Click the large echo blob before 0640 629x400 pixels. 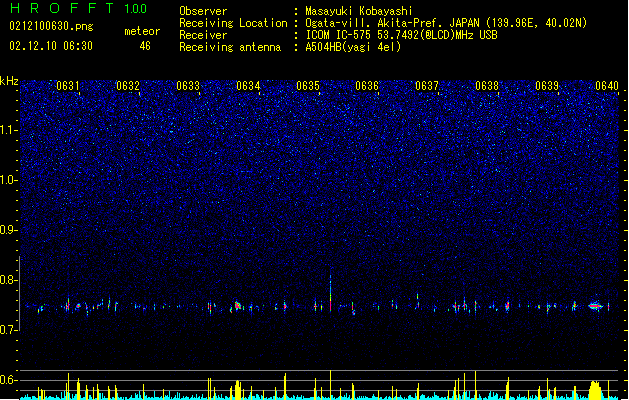point(595,306)
